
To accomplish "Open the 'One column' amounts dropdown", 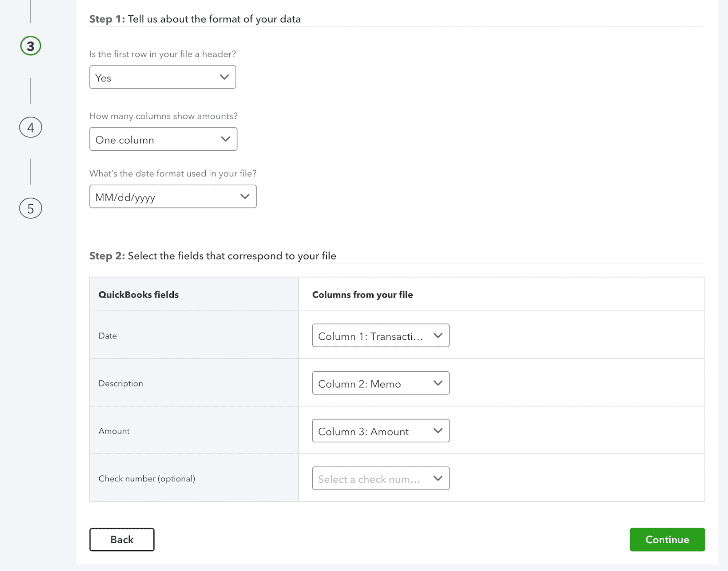I will [163, 139].
